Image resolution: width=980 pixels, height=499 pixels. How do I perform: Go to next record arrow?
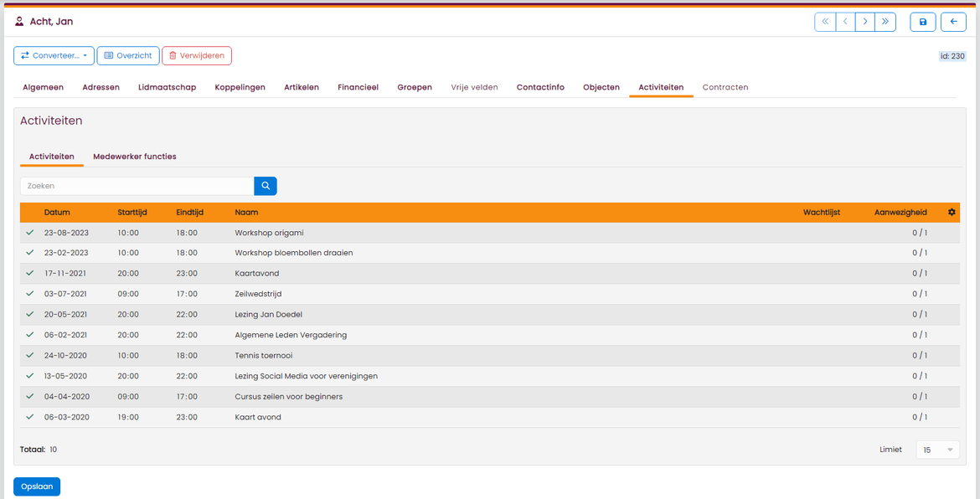865,22
